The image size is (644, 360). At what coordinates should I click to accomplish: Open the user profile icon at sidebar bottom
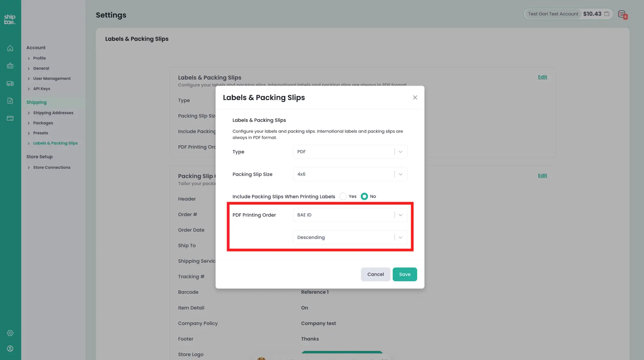pyautogui.click(x=10, y=348)
